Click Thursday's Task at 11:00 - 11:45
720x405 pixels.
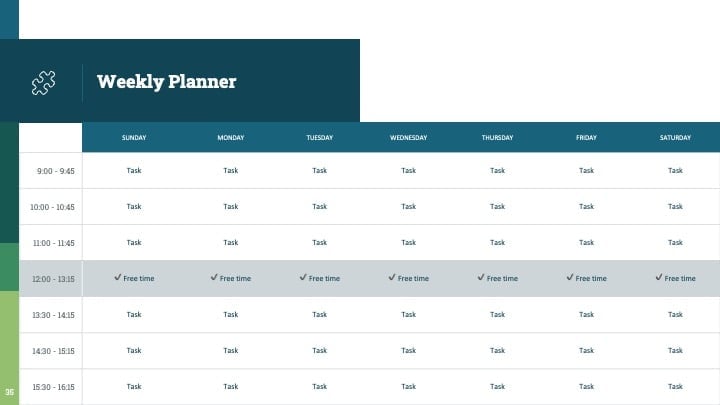coord(497,242)
